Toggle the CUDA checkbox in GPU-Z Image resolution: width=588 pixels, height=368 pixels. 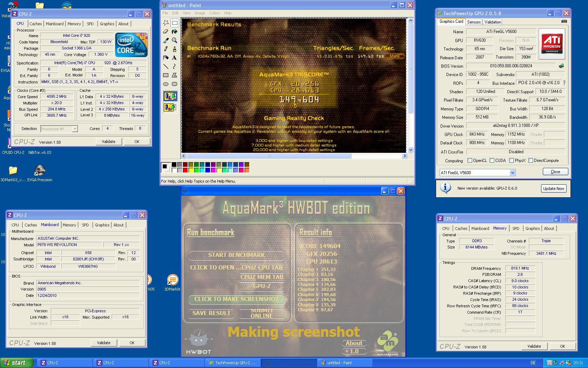pyautogui.click(x=492, y=161)
